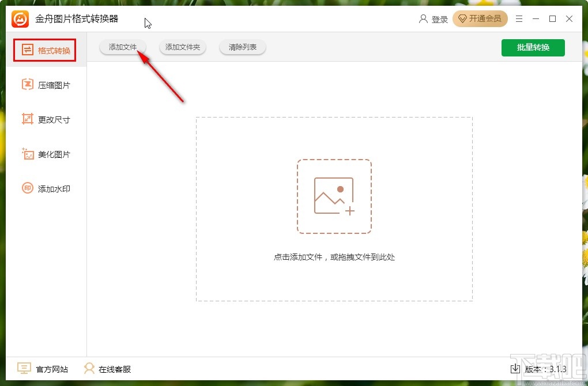This screenshot has width=588, height=386.
Task: Select the 添加水印 watermark tool
Action: pos(27,188)
